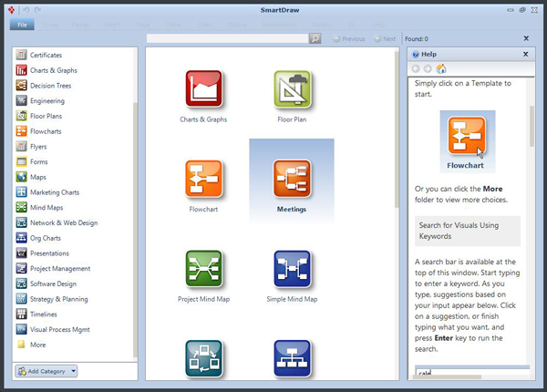Click the Next search result button
Viewport: 547px width, 392px height.
pos(385,38)
